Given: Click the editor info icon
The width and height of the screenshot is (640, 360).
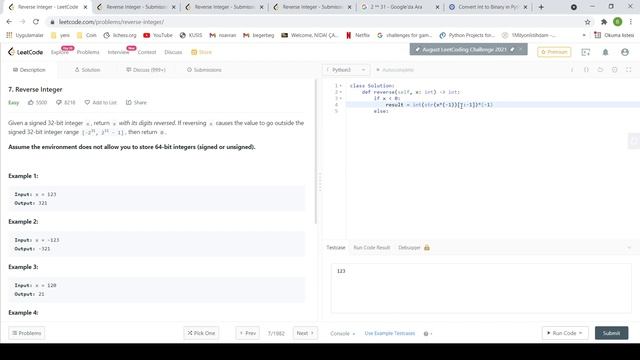Looking at the screenshot, I should point(572,70).
